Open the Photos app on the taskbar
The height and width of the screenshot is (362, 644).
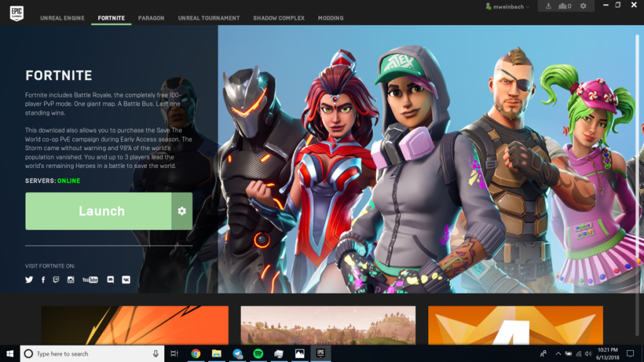pyautogui.click(x=300, y=354)
